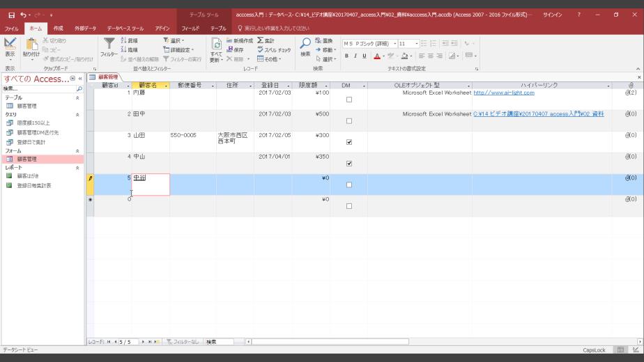Run スペル チェック spell check
This screenshot has width=644, height=362.
(274, 49)
